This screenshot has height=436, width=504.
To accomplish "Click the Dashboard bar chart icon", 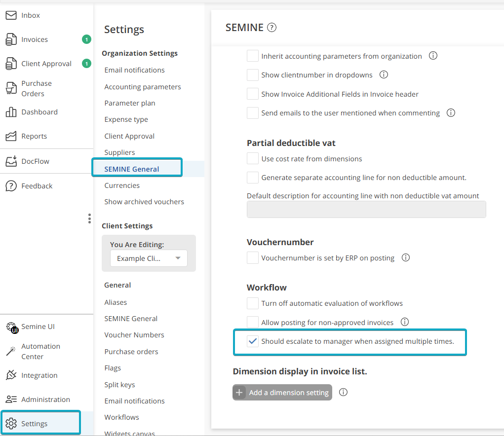I will click(x=11, y=112).
